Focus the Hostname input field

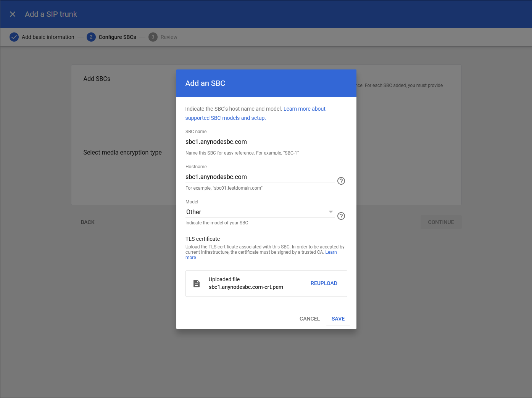(x=260, y=177)
